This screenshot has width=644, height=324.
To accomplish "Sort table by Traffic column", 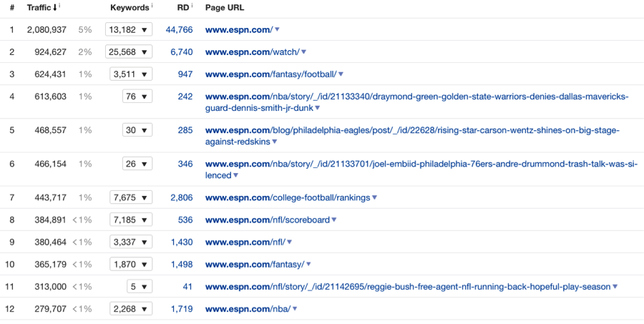I will 39,7.
